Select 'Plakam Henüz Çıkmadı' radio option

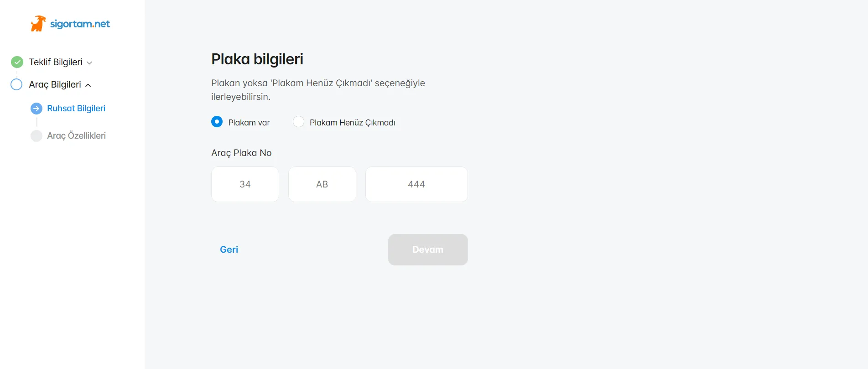[299, 122]
